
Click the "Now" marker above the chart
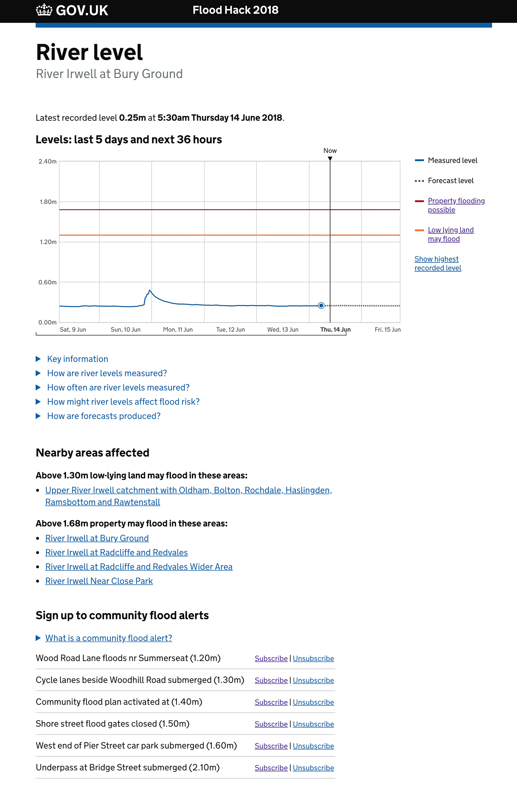coord(330,151)
